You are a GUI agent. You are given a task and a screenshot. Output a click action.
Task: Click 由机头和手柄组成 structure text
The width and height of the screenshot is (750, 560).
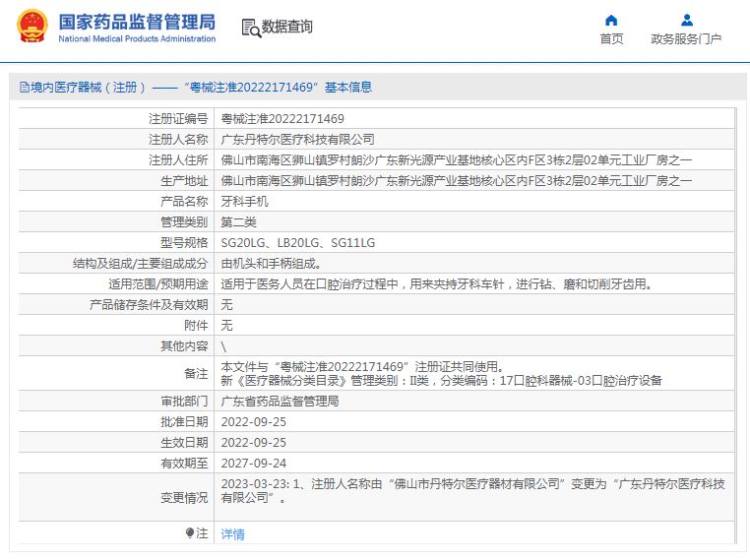point(271,263)
